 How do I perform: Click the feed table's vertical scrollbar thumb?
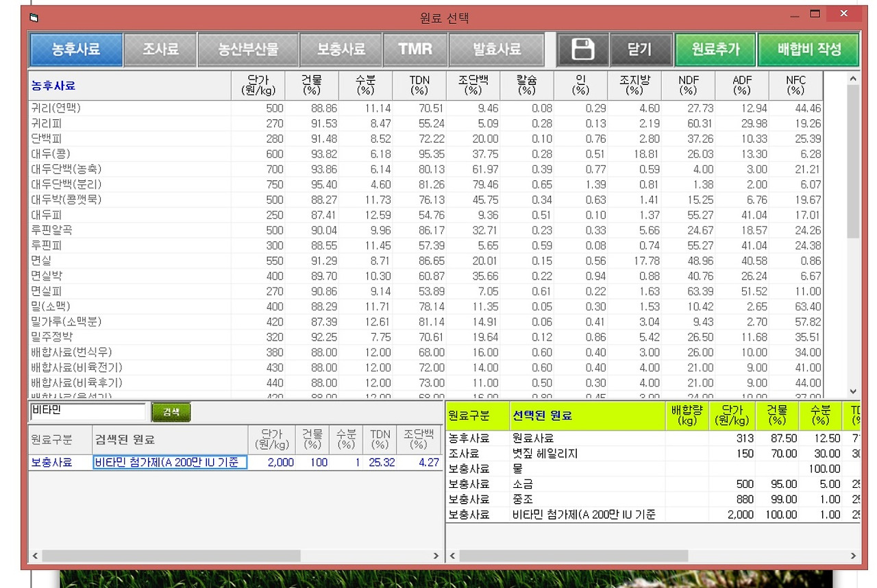click(853, 161)
